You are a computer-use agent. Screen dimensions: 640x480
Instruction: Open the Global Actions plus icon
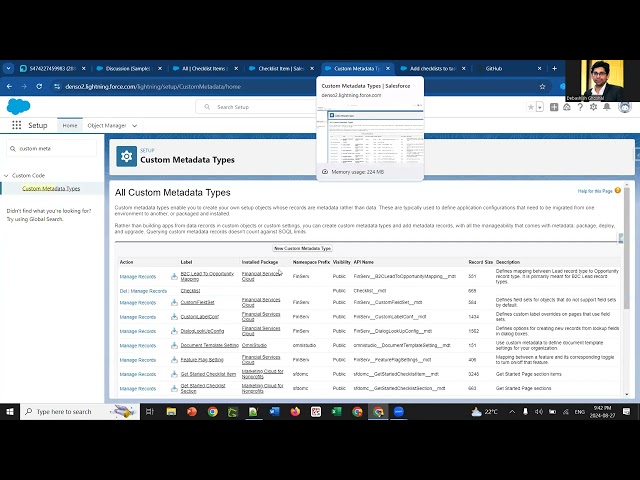click(x=554, y=107)
